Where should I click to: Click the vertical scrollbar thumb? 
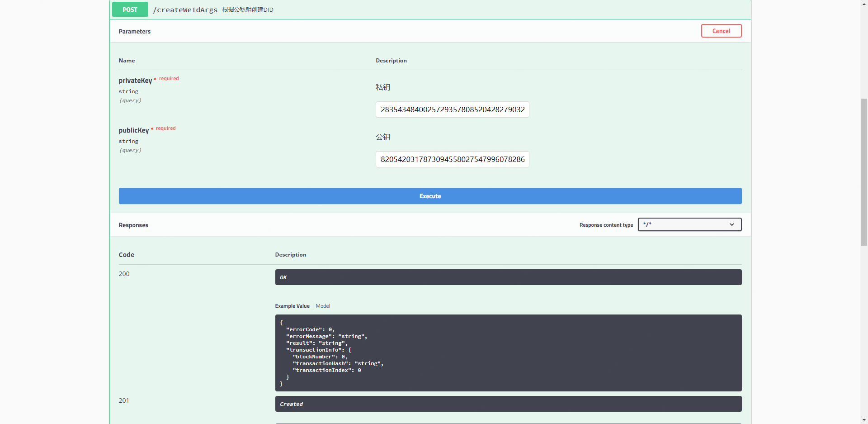[864, 172]
